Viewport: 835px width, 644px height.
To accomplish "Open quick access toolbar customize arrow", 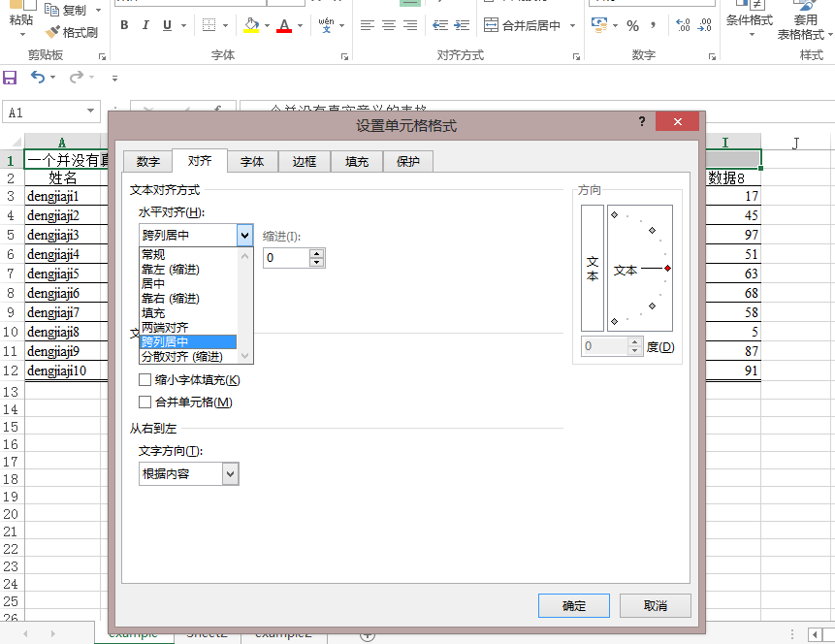I will tap(114, 79).
